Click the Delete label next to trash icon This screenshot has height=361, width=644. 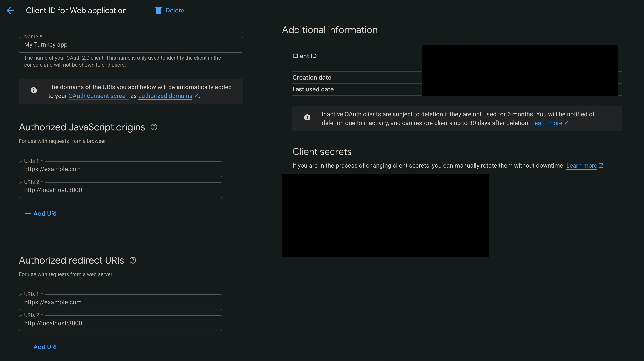175,11
